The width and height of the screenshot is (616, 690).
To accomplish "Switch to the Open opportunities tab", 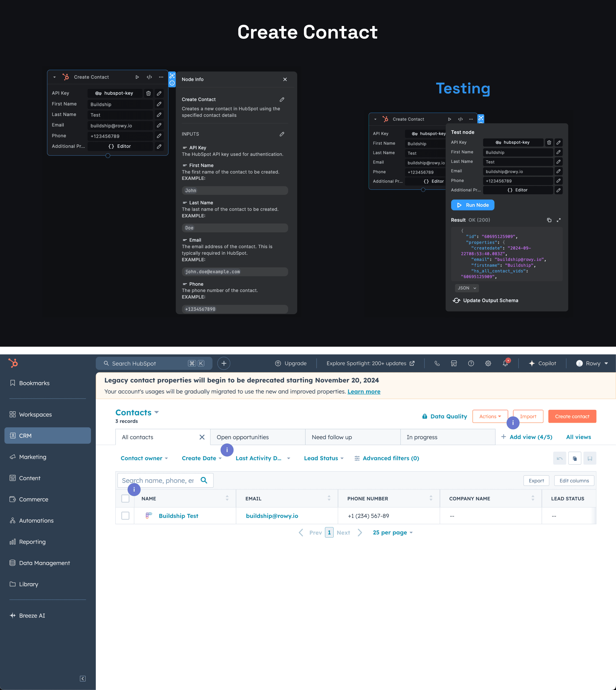I will click(x=243, y=437).
